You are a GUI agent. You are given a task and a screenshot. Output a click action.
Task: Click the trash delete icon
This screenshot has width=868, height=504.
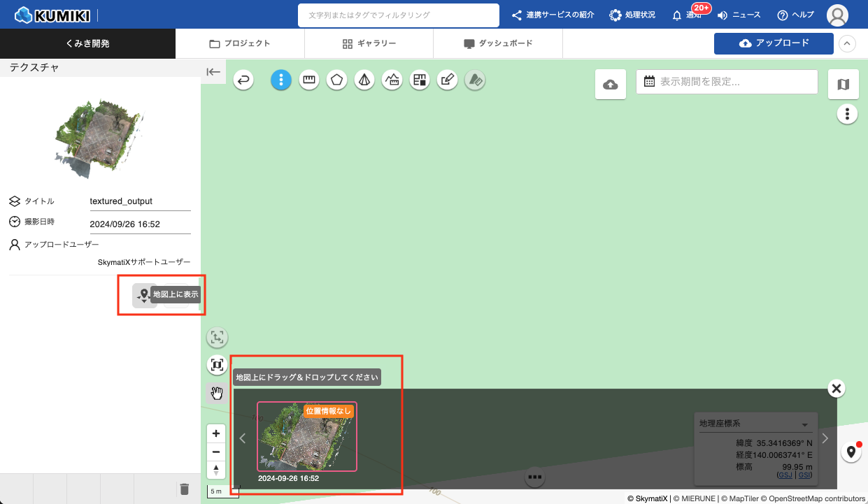click(x=184, y=489)
